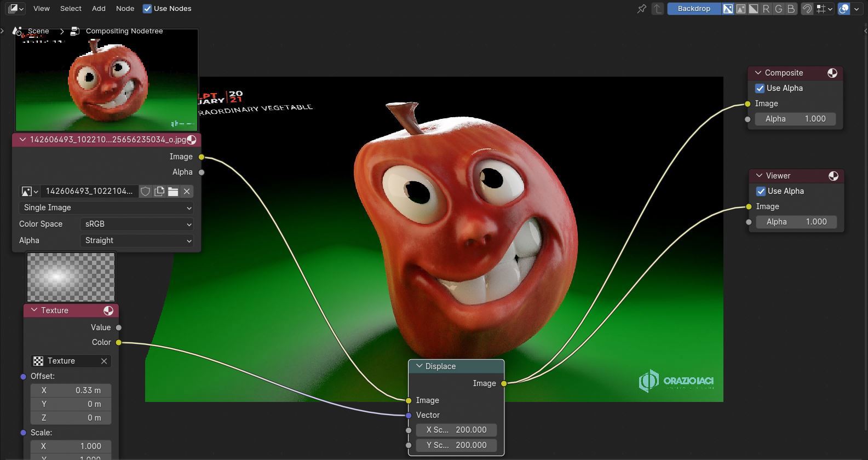
Task: Click the new image copy icon
Action: tap(159, 191)
